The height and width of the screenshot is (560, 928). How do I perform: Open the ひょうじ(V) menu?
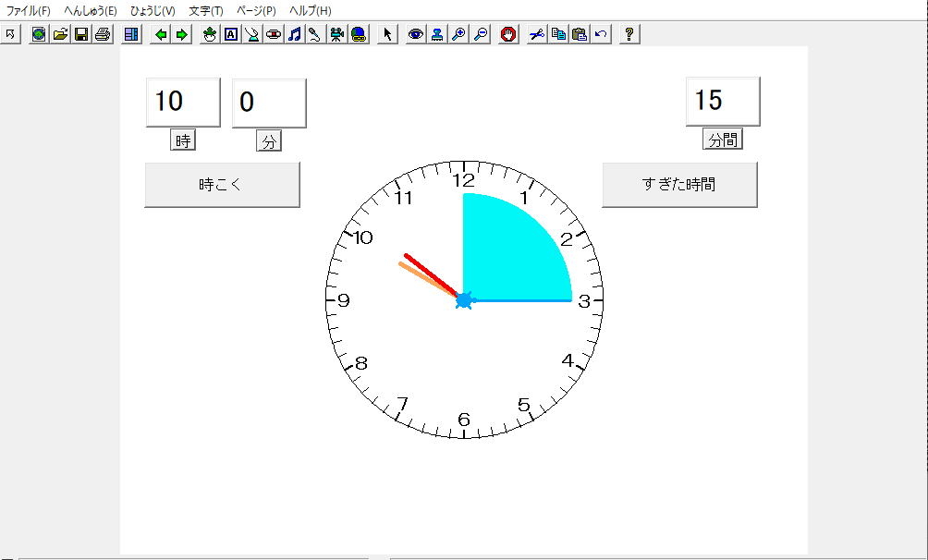tap(153, 11)
